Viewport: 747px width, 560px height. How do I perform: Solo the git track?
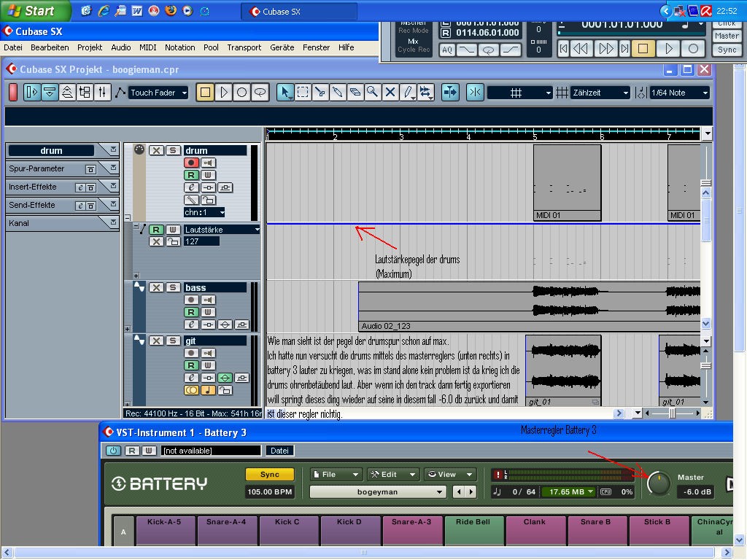click(x=173, y=341)
